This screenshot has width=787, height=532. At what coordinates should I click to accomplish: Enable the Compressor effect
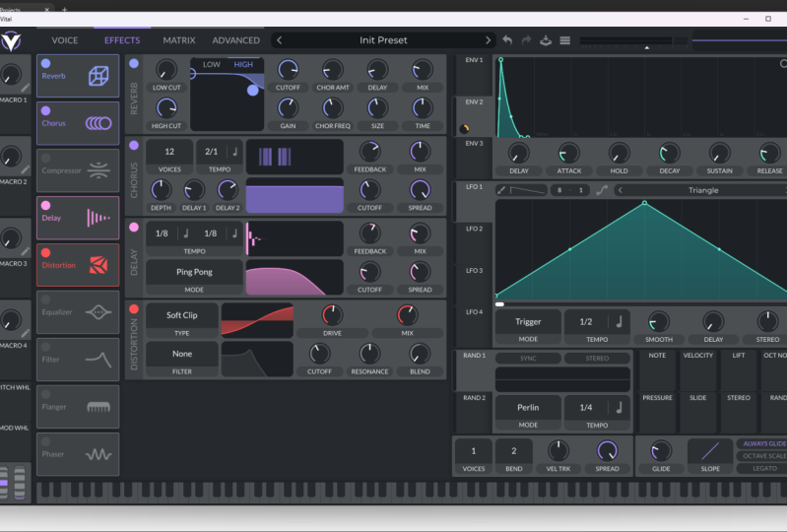pos(45,158)
